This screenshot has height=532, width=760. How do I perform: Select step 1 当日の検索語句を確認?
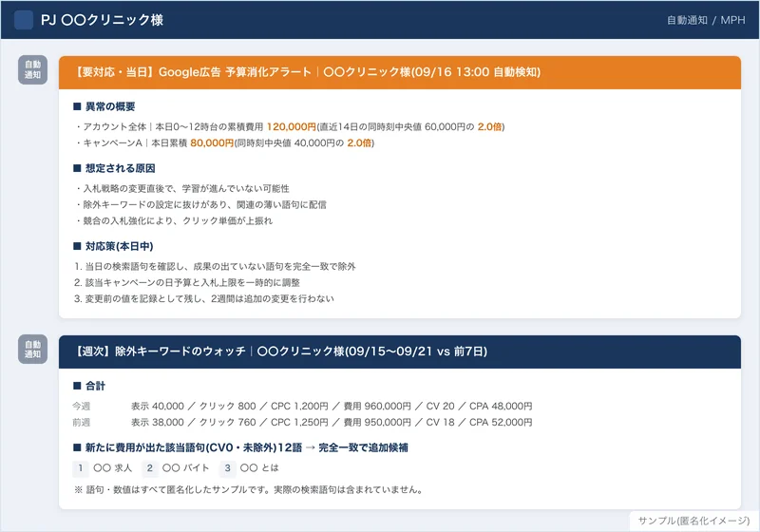215,266
